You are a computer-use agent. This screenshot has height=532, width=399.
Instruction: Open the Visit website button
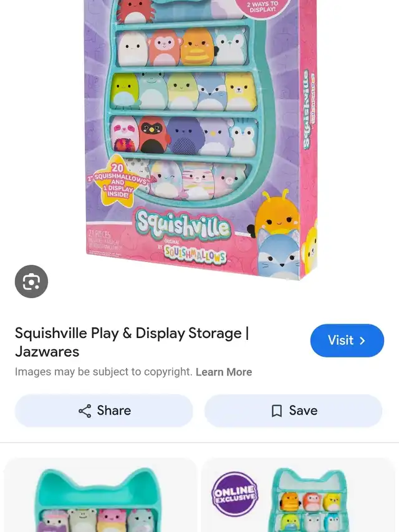347,341
